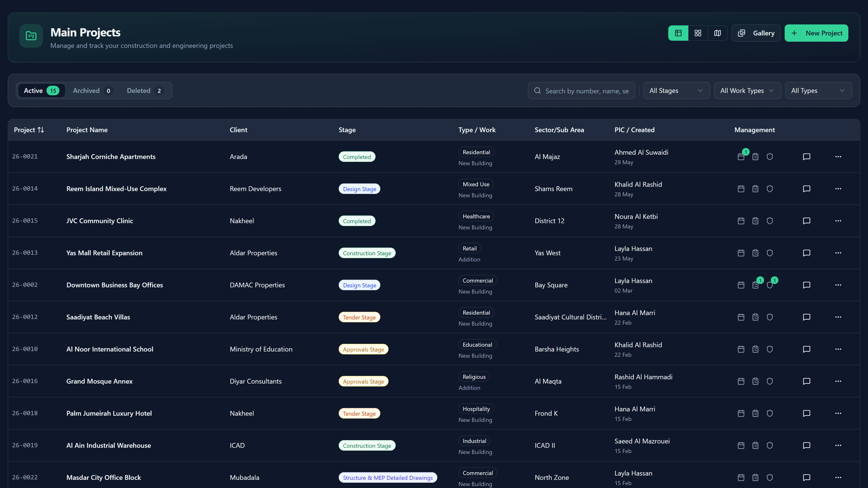Open calendar for Palm Jumeirah Luxury Hotel
Image resolution: width=868 pixels, height=488 pixels.
point(741,413)
